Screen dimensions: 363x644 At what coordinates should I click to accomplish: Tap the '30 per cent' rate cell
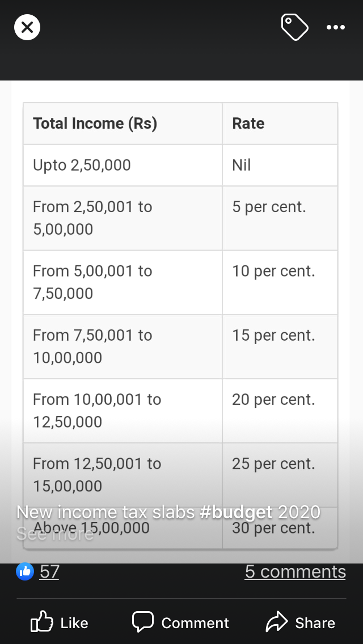274,528
